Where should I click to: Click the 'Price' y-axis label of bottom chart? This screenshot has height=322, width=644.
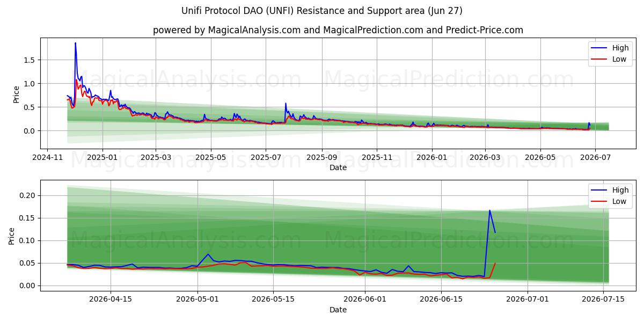(x=12, y=236)
